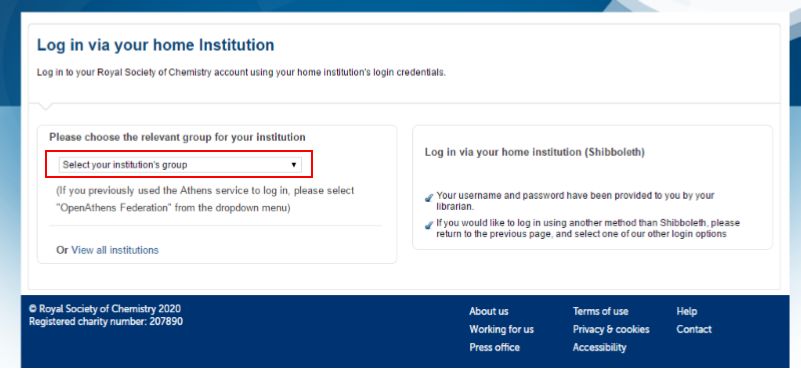Open Terms of use

600,311
